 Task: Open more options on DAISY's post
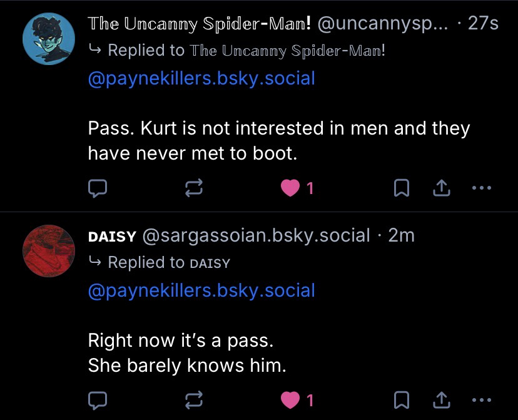(x=482, y=399)
